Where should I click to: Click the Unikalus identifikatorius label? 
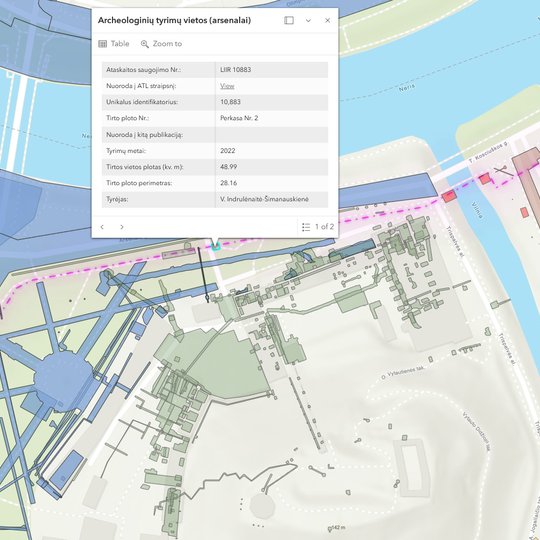[142, 102]
